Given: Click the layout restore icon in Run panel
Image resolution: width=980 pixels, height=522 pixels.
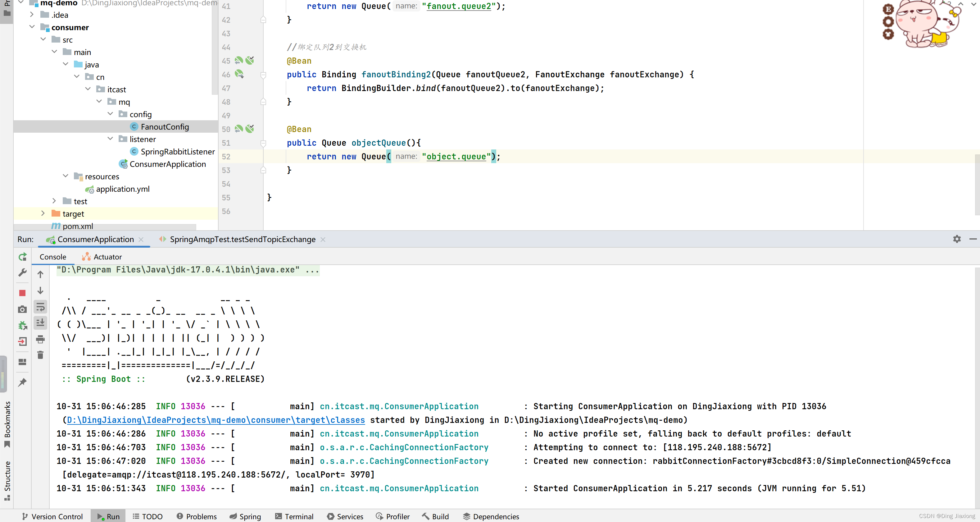Looking at the screenshot, I should point(22,362).
